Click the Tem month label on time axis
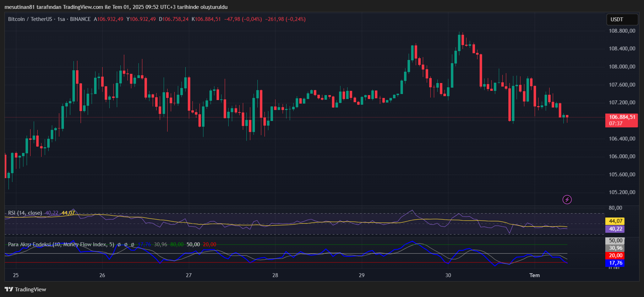 point(535,275)
